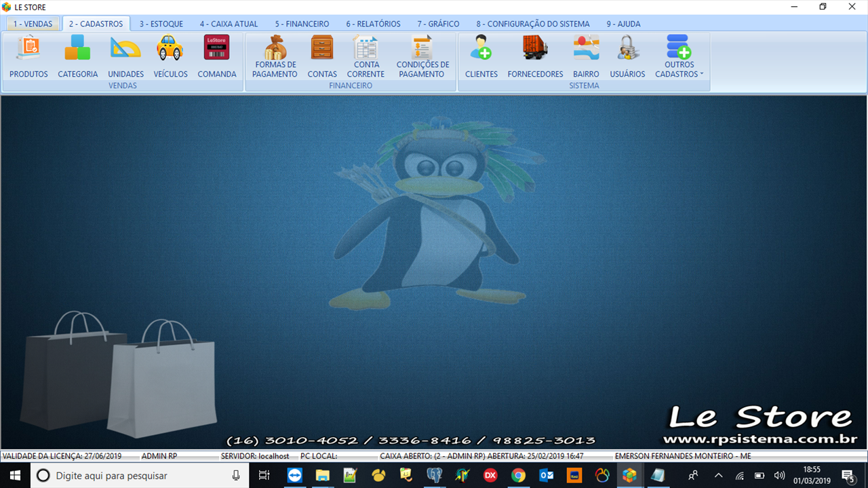The image size is (868, 488).
Task: Open the PostgreSQL elephant icon on taskbar
Action: pyautogui.click(x=434, y=475)
